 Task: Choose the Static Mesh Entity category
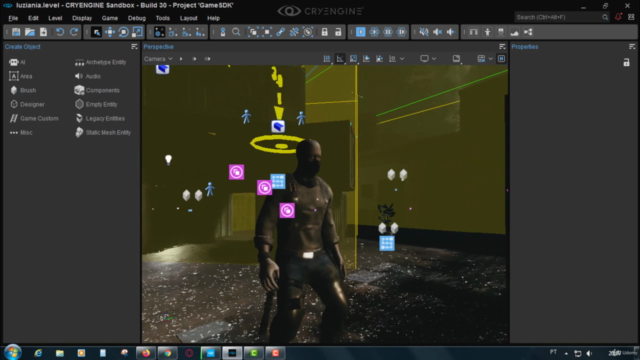click(x=103, y=132)
